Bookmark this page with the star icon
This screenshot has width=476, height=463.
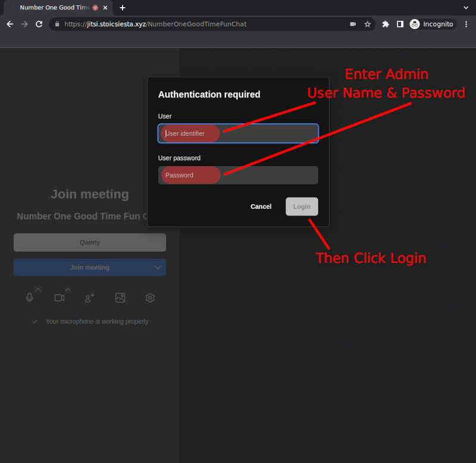pyautogui.click(x=368, y=24)
